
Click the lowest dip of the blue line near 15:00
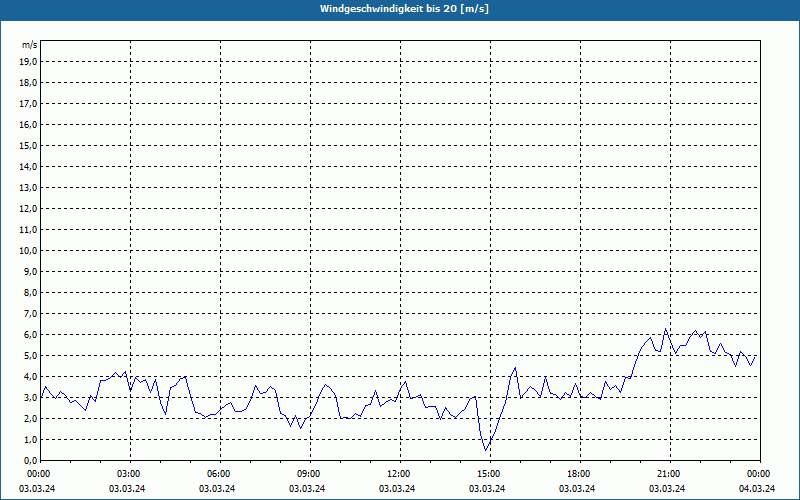(x=486, y=450)
